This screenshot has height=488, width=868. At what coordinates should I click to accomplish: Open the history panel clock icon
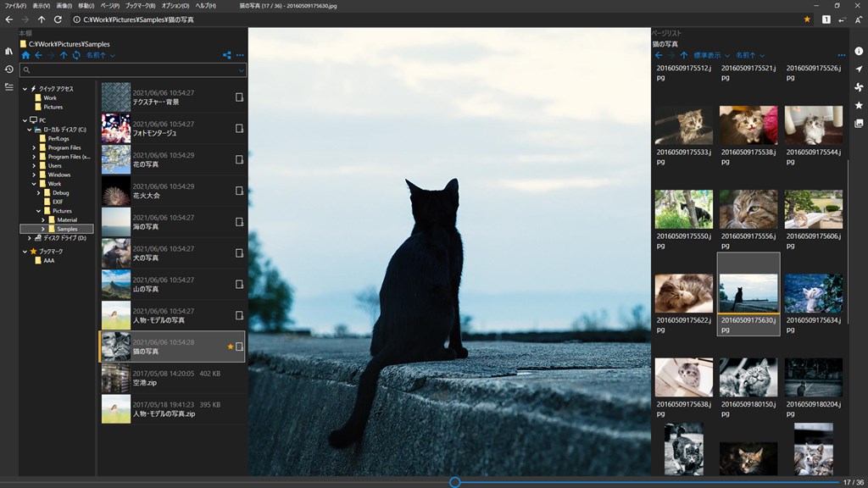click(8, 69)
